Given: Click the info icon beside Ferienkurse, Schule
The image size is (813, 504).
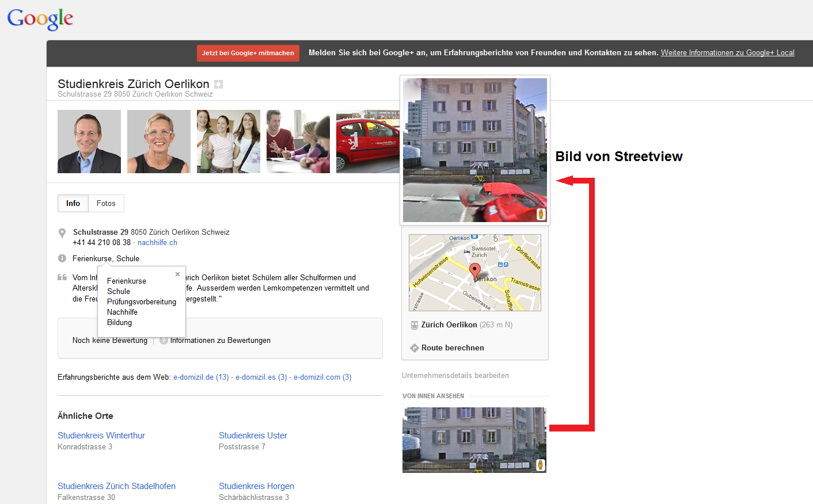Looking at the screenshot, I should click(x=62, y=258).
